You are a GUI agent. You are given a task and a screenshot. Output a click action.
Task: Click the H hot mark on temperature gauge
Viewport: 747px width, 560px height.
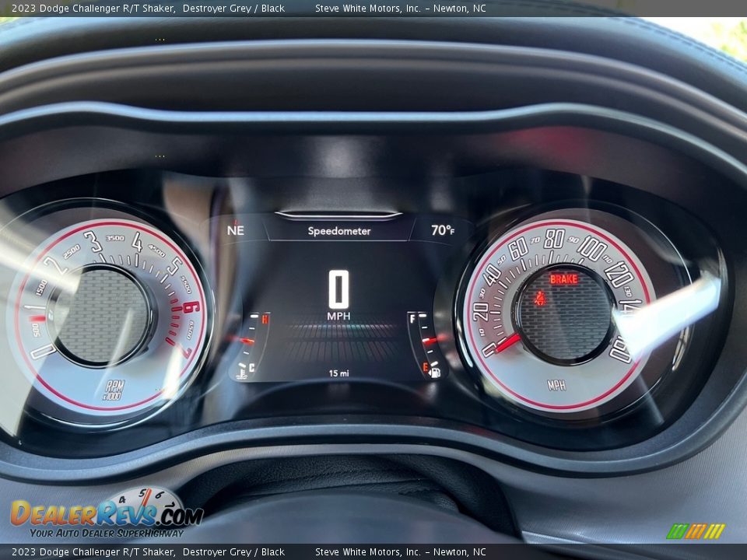coord(265,319)
